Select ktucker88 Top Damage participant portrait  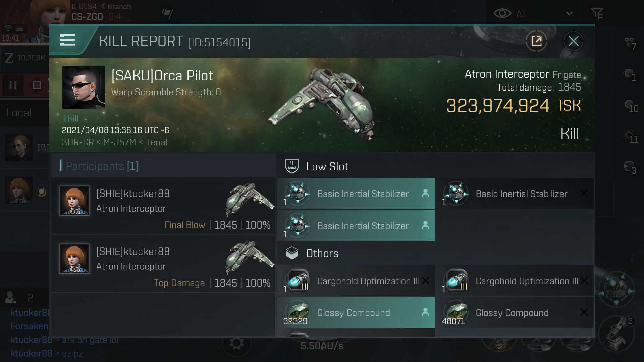pyautogui.click(x=74, y=258)
